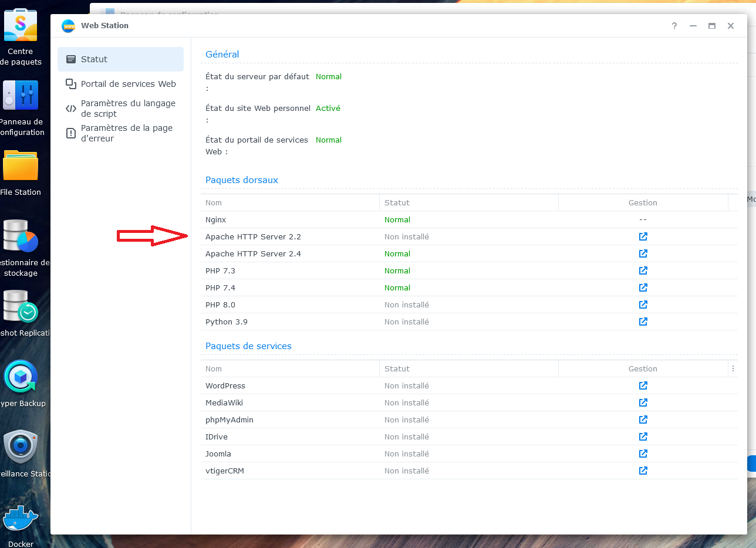Click the Web Station window title
Viewport: 756px width, 548px height.
pos(104,26)
